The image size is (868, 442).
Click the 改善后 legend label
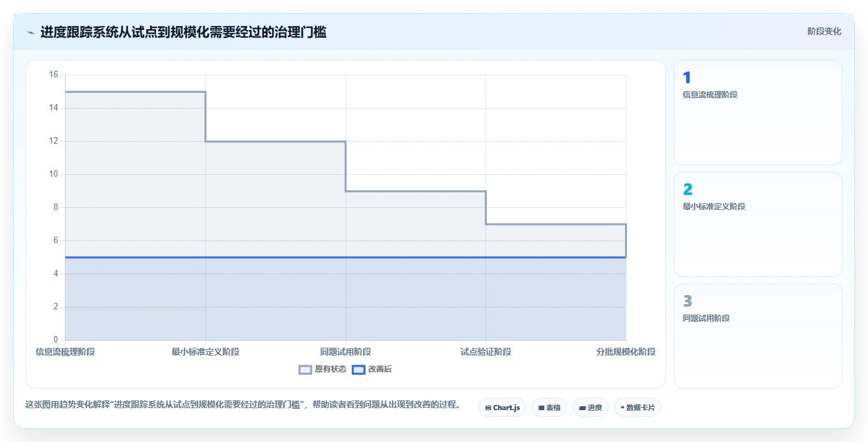point(380,369)
